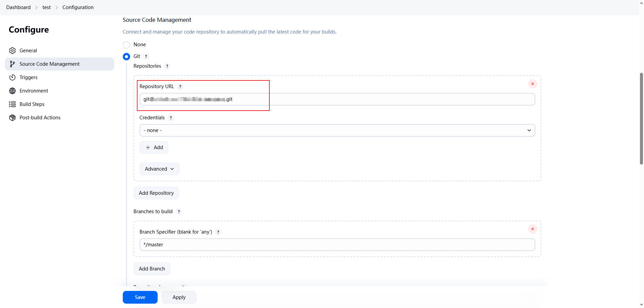Open help for Repository URL
This screenshot has width=644, height=308.
coord(180,87)
